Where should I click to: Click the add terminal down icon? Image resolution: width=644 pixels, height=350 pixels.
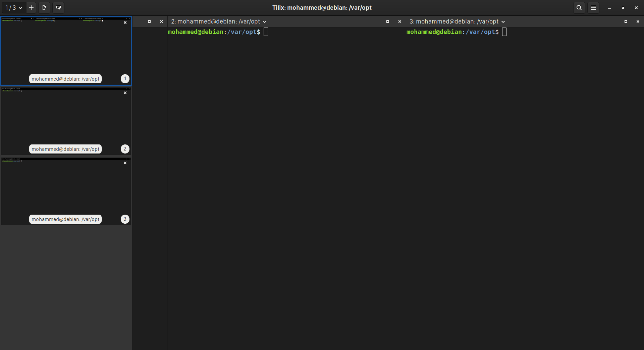(x=58, y=8)
